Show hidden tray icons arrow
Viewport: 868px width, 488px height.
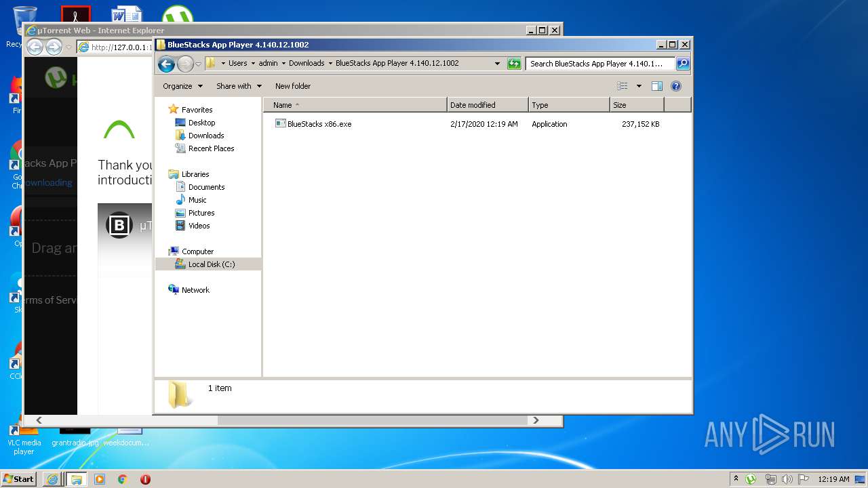[736, 479]
